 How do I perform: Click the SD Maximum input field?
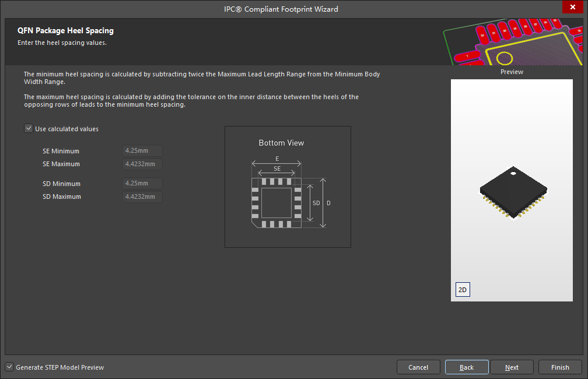coord(141,196)
